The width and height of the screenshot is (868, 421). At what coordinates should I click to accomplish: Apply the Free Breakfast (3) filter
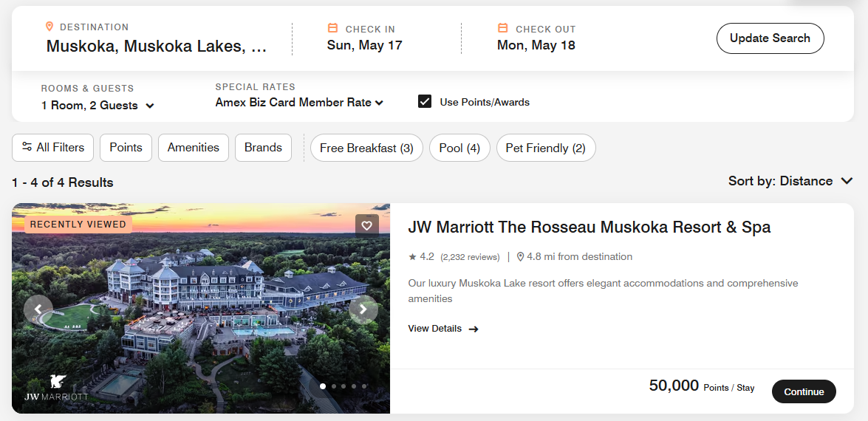(x=366, y=148)
